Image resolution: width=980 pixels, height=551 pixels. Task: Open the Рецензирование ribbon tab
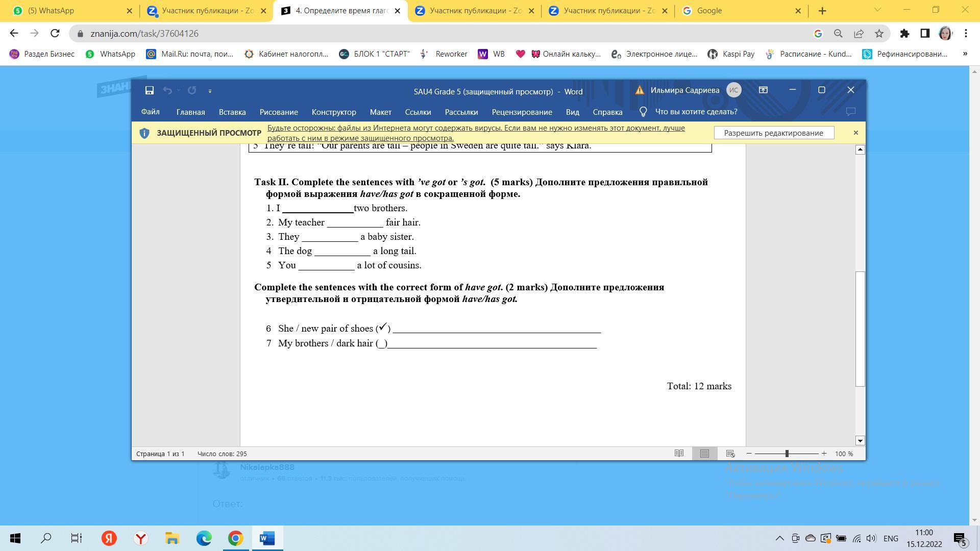pyautogui.click(x=522, y=112)
